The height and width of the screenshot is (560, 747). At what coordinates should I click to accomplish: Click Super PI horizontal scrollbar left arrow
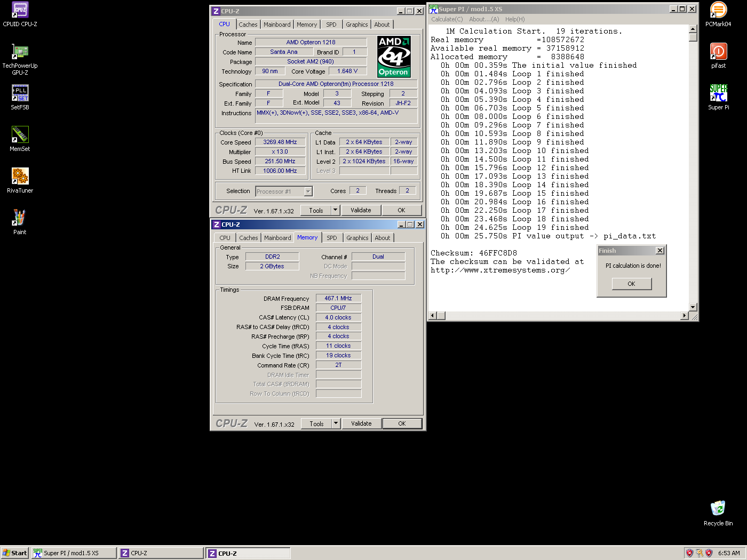(433, 316)
